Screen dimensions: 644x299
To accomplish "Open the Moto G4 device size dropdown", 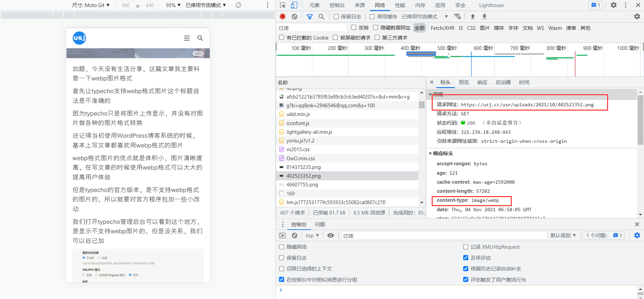I will click(91, 5).
